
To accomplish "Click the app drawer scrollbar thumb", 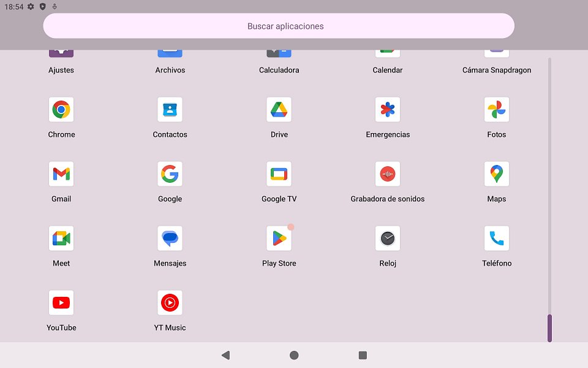I will tap(550, 328).
